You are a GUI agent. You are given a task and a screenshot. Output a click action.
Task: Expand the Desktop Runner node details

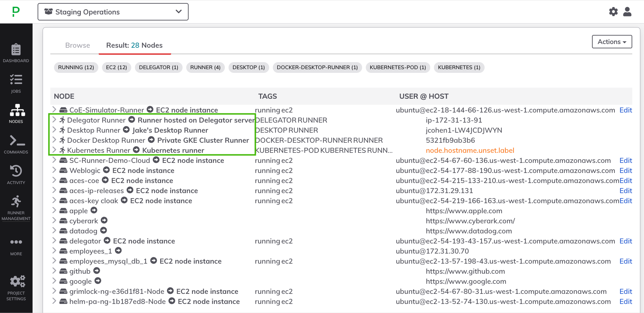pos(54,130)
